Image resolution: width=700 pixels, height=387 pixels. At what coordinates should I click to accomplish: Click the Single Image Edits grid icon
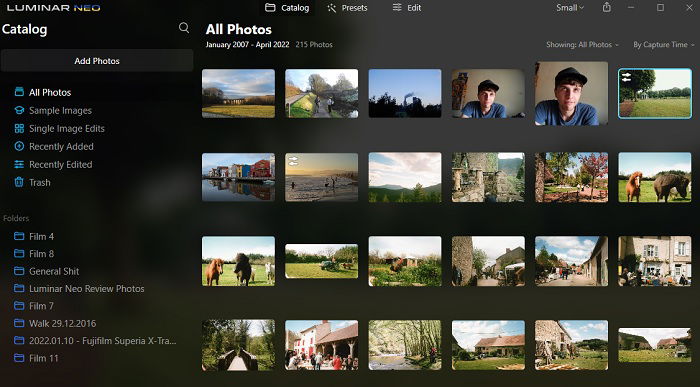click(x=19, y=129)
